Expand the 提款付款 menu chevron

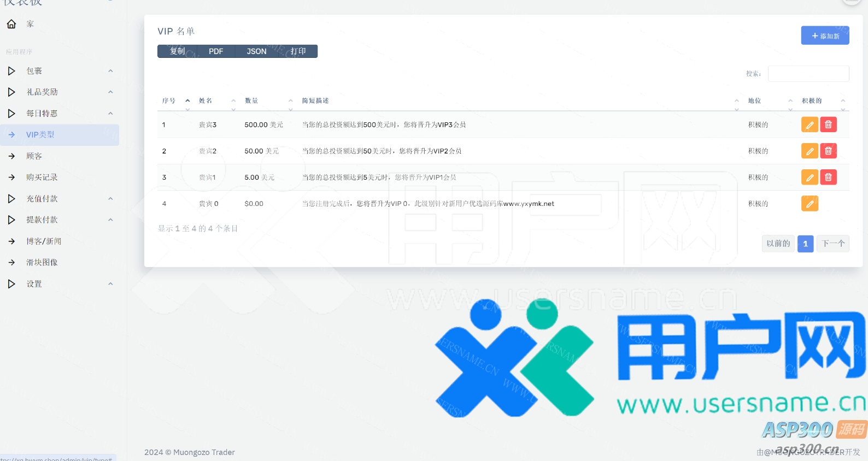(110, 220)
